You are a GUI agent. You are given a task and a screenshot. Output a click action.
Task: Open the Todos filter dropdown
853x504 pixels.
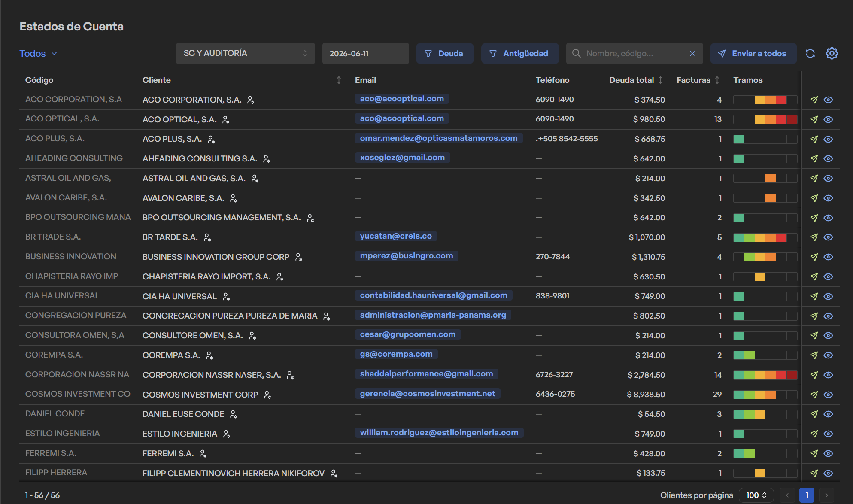(x=38, y=53)
